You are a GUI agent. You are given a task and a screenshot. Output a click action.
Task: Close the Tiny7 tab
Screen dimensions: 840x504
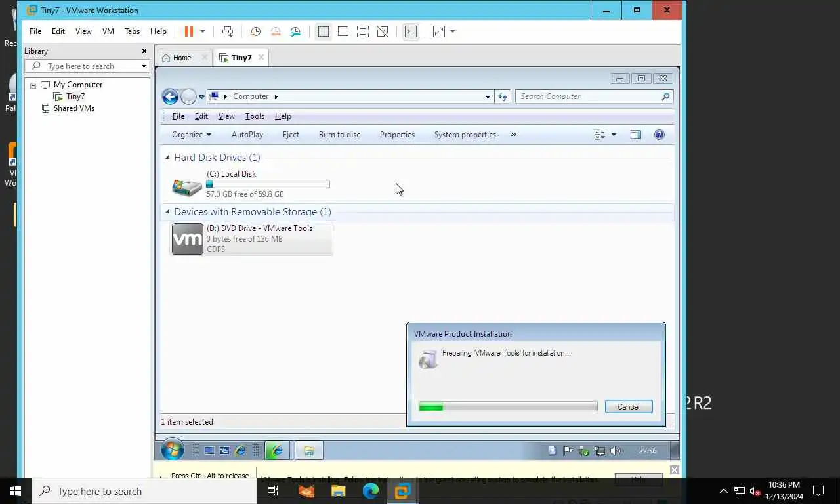tap(261, 58)
